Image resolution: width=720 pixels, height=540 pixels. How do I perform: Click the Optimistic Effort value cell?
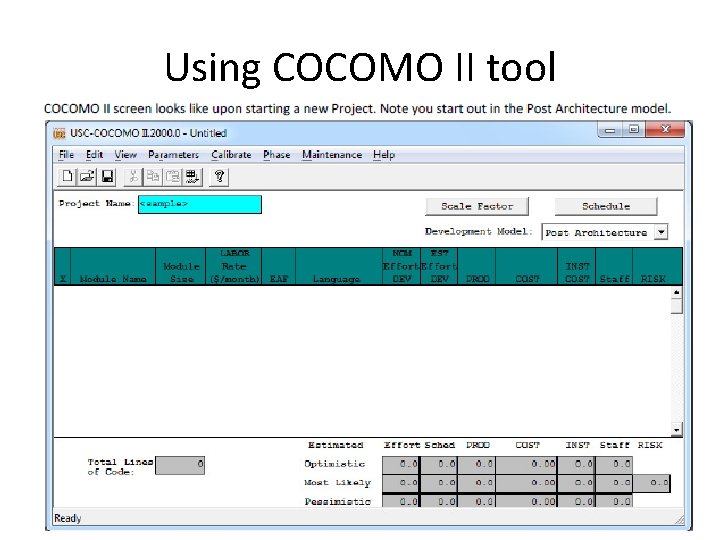tap(400, 464)
